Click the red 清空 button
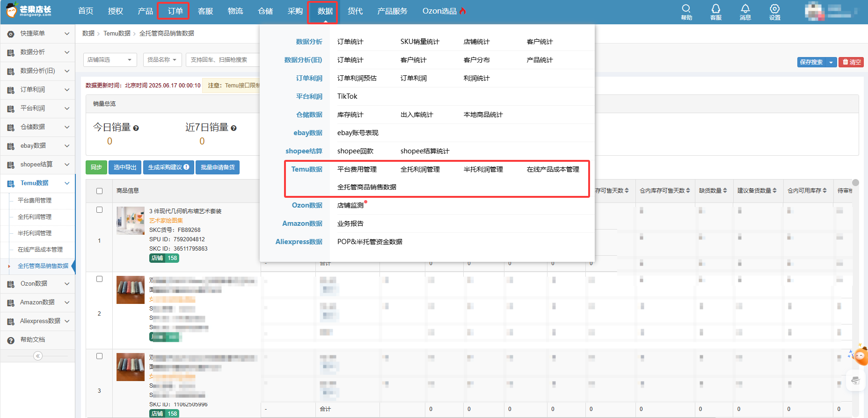The image size is (868, 418). click(851, 62)
